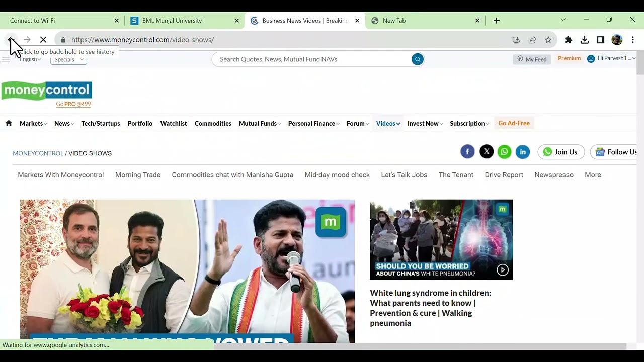Click the share page icon in address bar
The height and width of the screenshot is (362, 644).
click(x=532, y=40)
